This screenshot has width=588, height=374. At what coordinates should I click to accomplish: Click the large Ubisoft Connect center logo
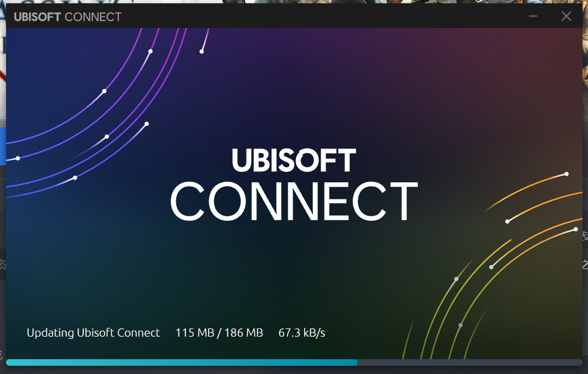pos(294,184)
